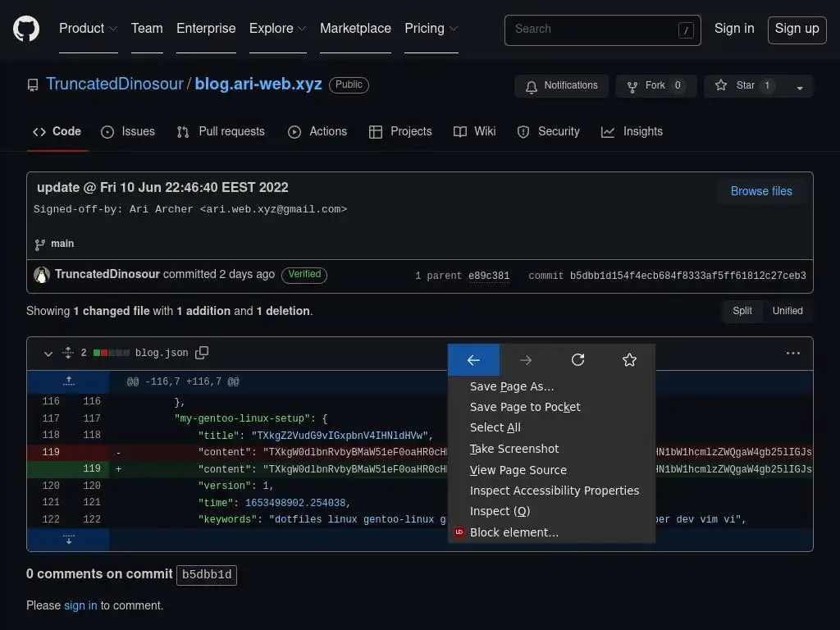Click the Enterprise navigation link

pos(206,29)
